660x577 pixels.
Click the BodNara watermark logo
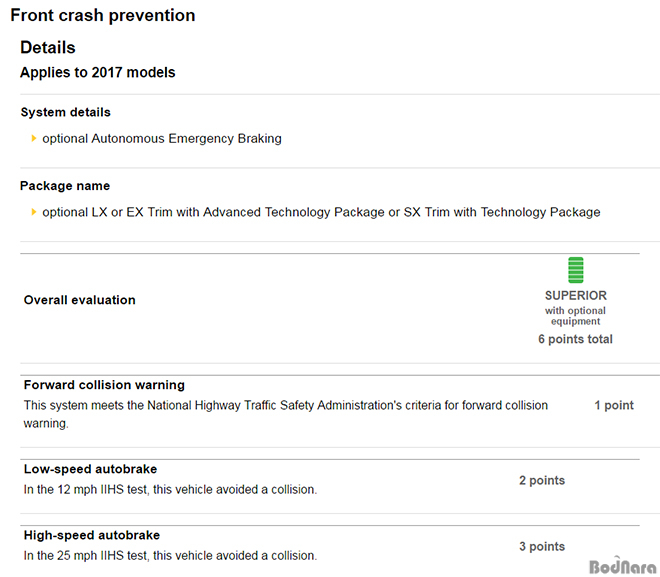tap(623, 566)
